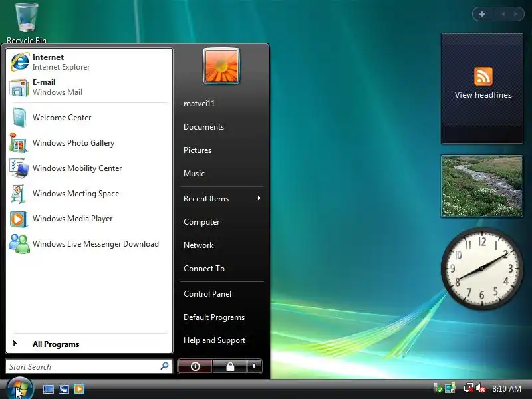532x399 pixels.
Task: Start Windows Meeting Space
Action: point(89,194)
